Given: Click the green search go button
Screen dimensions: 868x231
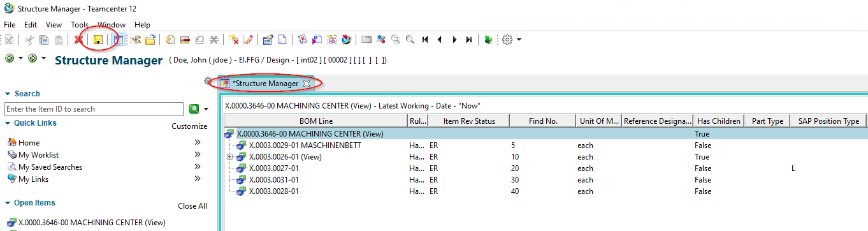Looking at the screenshot, I should pos(194,109).
